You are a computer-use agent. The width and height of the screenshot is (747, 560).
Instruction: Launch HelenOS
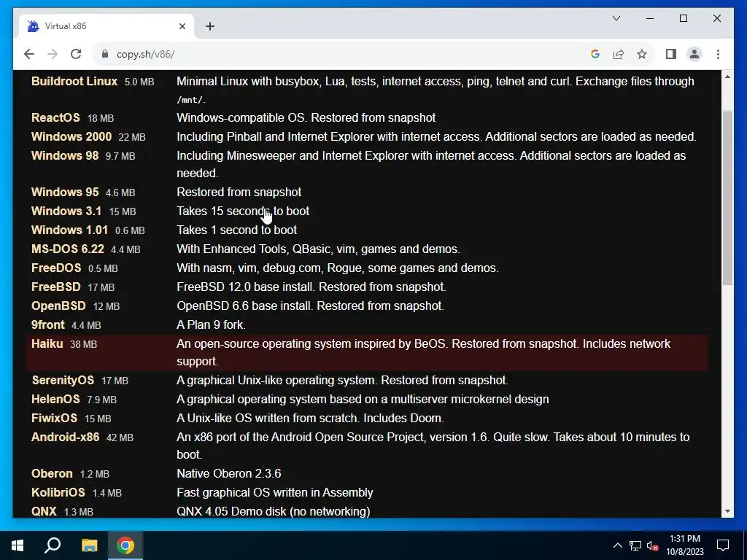[x=55, y=400]
